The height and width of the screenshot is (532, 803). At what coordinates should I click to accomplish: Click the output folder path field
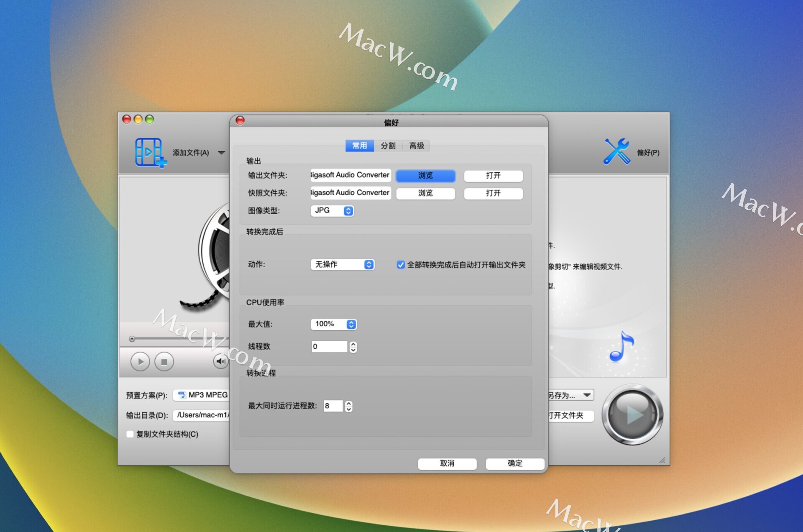[x=350, y=175]
